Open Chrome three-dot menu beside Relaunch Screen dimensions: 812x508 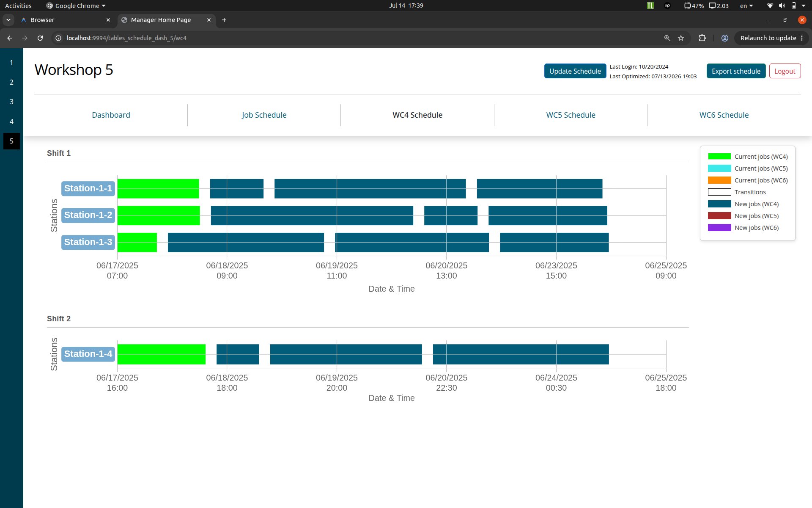[802, 38]
